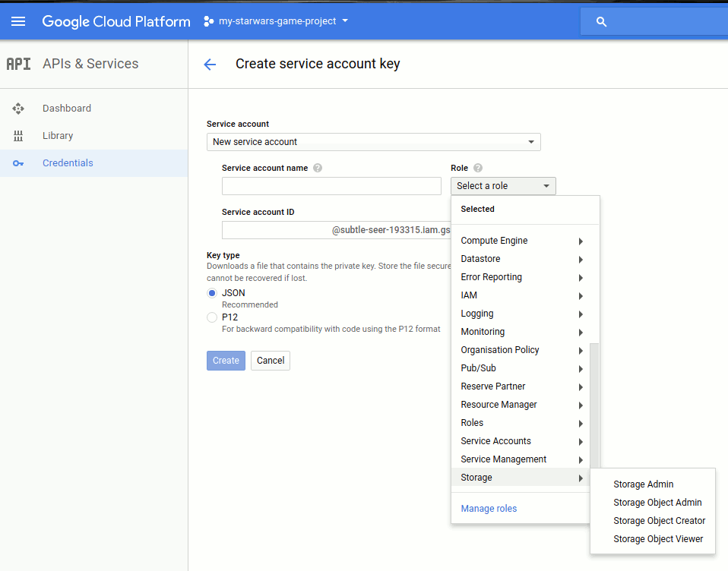Open Credentials via the key icon

pos(69,162)
